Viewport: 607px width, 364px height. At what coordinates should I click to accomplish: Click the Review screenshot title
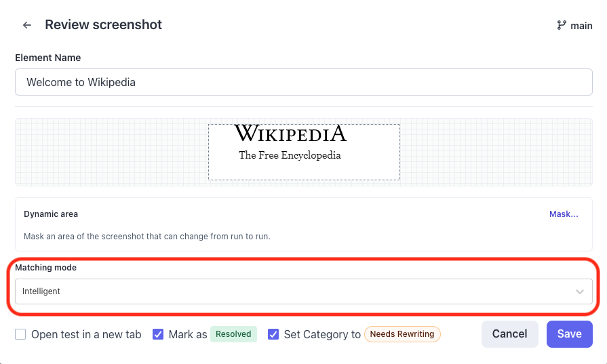tap(103, 25)
